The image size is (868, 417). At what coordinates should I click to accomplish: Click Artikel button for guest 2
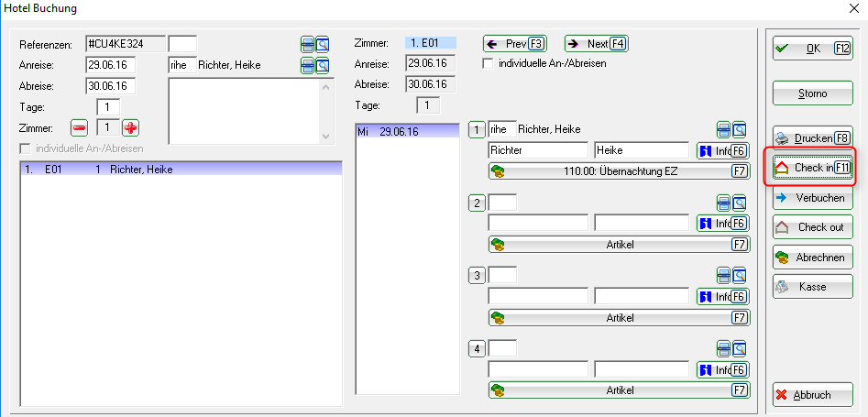click(619, 244)
